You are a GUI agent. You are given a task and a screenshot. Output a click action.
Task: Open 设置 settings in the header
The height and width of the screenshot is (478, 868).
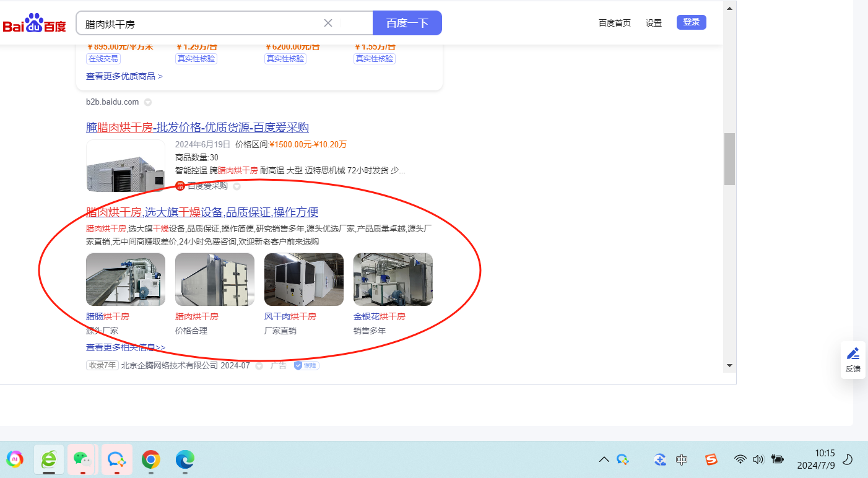tap(654, 23)
